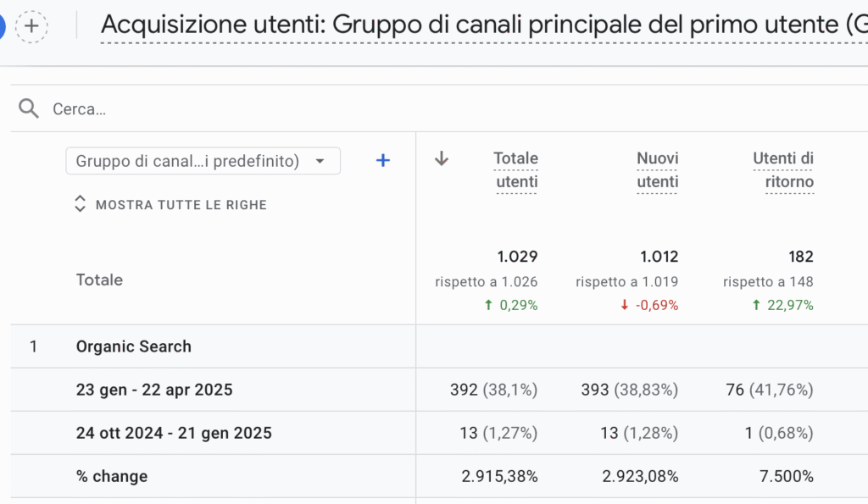Image resolution: width=868 pixels, height=504 pixels.
Task: Click the 1.029 total users value
Action: [x=517, y=256]
